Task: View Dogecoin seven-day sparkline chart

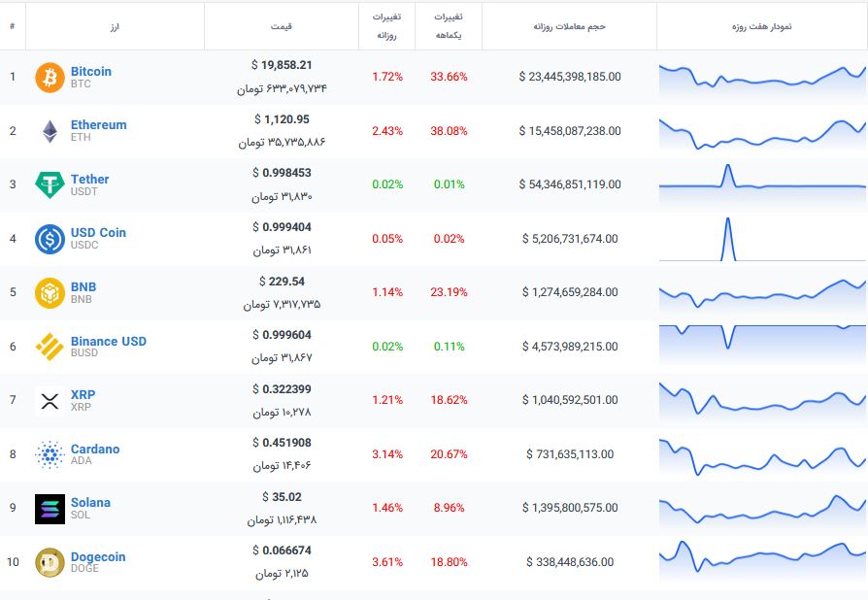Action: pos(762,560)
